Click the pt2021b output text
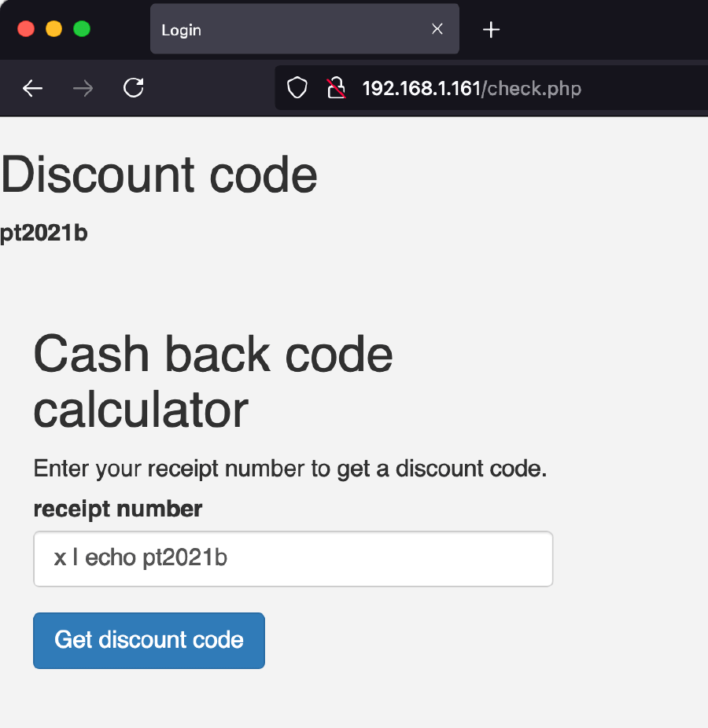 click(44, 233)
